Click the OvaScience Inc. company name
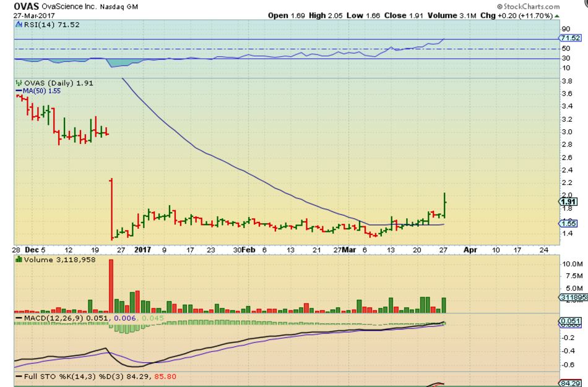The image size is (588, 387). pos(69,7)
